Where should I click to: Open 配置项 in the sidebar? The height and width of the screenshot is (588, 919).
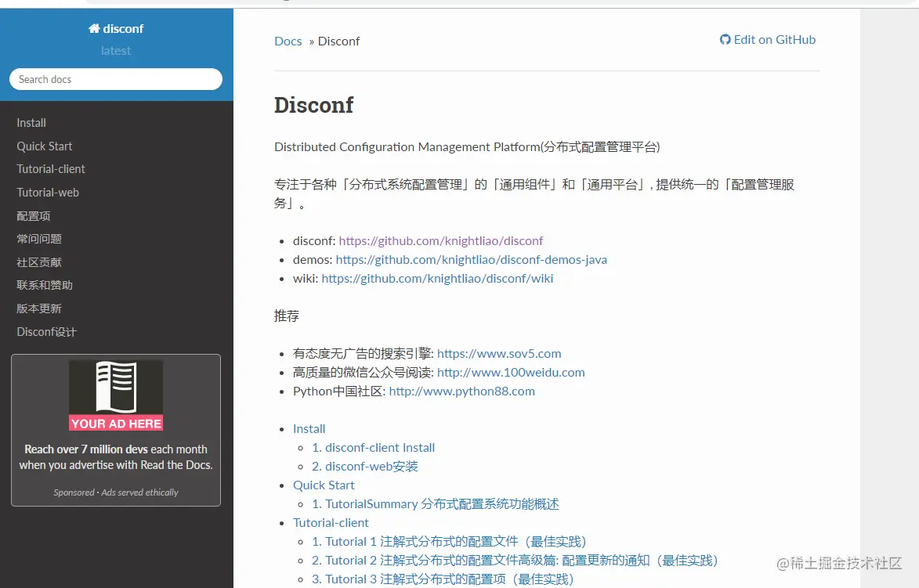[x=34, y=216]
